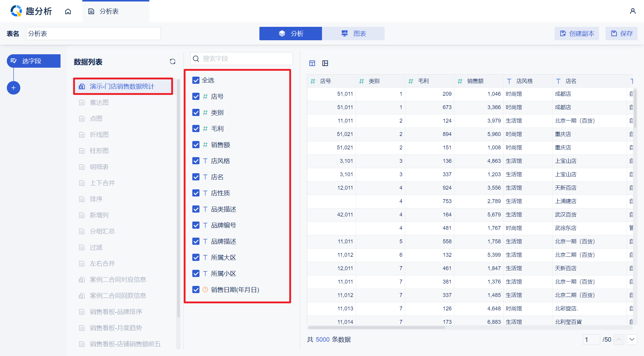
Task: Click the blue plus add-step button
Action: tap(13, 88)
